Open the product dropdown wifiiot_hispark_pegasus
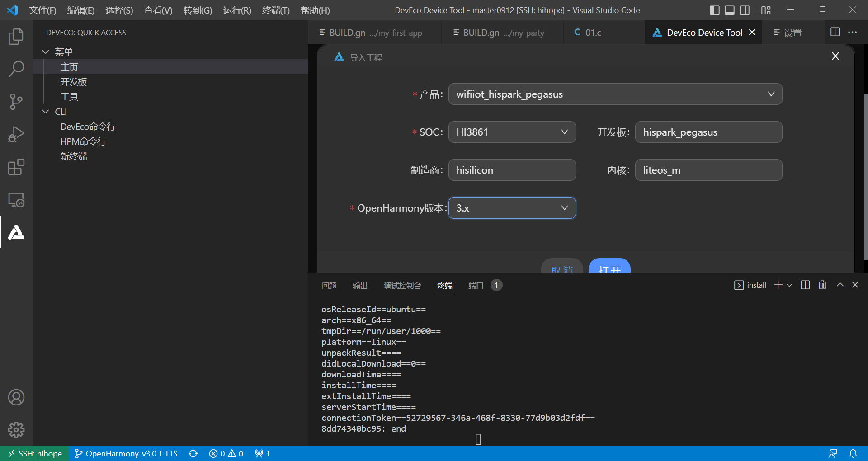The image size is (868, 461). [615, 94]
